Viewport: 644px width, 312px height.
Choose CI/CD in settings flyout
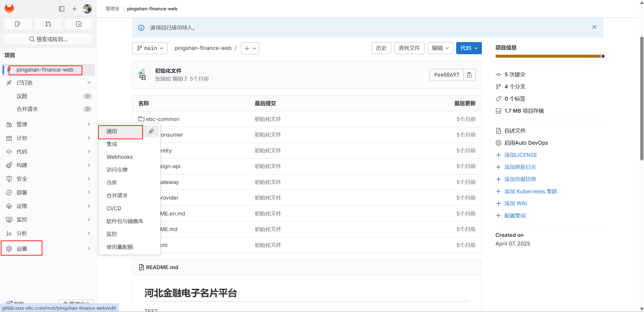coord(114,208)
